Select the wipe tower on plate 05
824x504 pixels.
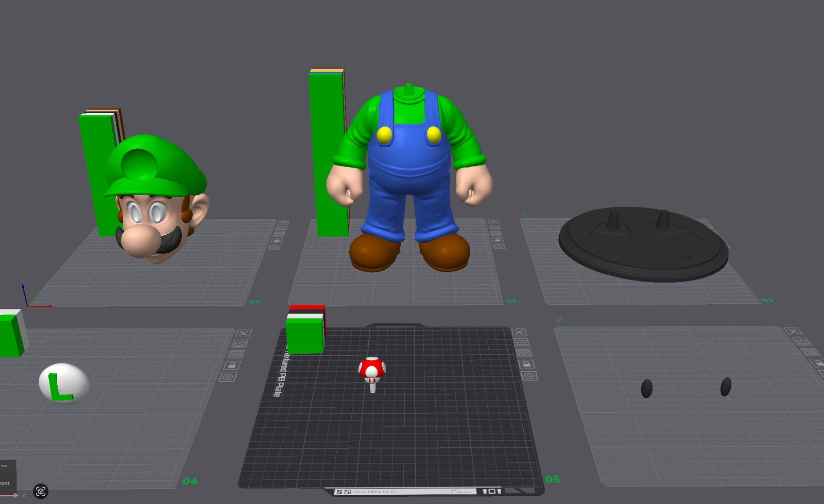306,329
